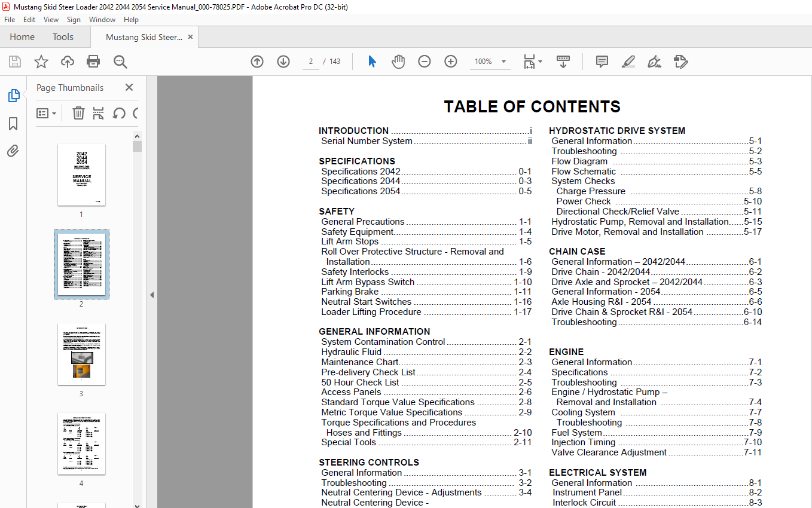Image resolution: width=812 pixels, height=508 pixels.
Task: Open the View menu
Action: tap(51, 20)
